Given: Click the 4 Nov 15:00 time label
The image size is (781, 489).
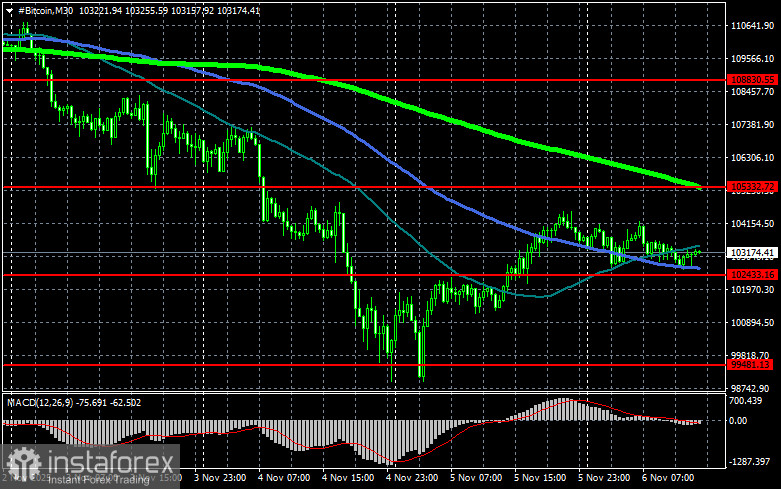Looking at the screenshot, I should click(348, 478).
